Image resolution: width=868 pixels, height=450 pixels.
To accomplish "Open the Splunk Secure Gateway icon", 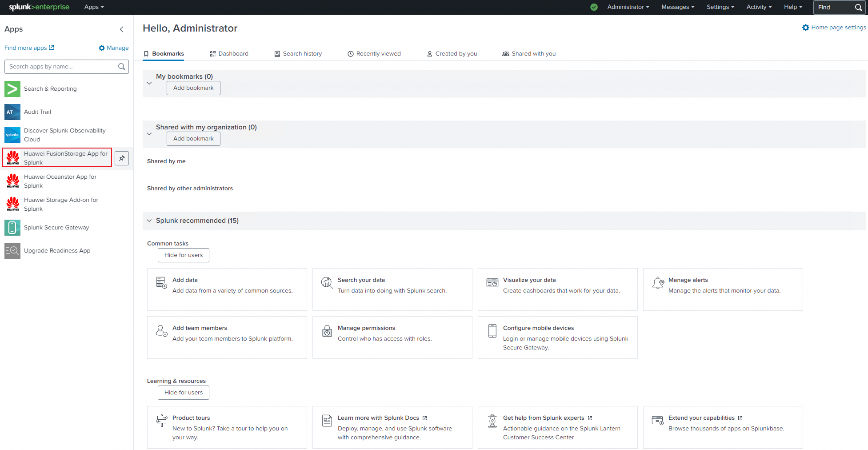I will 12,228.
